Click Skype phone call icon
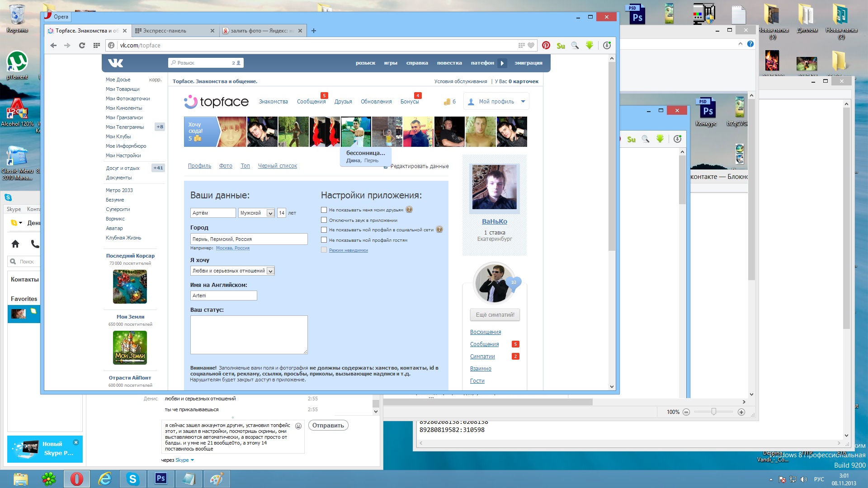Screen dimensions: 868x488 35,244
